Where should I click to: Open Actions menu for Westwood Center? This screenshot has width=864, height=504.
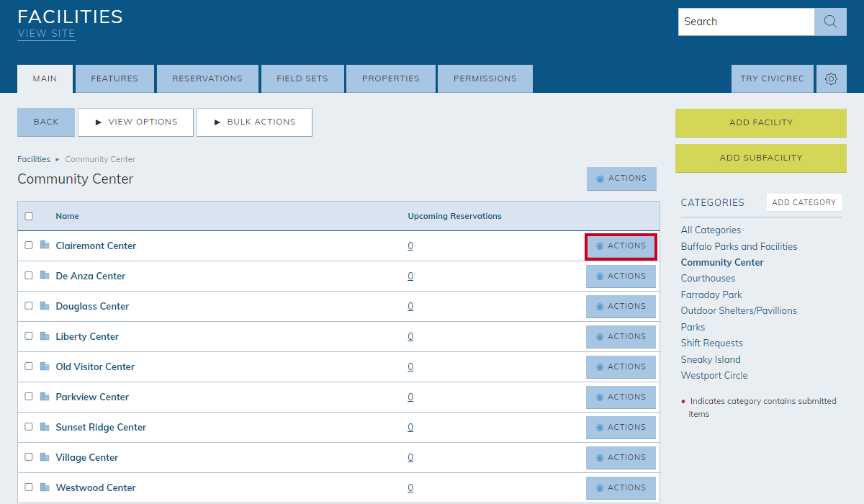[x=621, y=488]
